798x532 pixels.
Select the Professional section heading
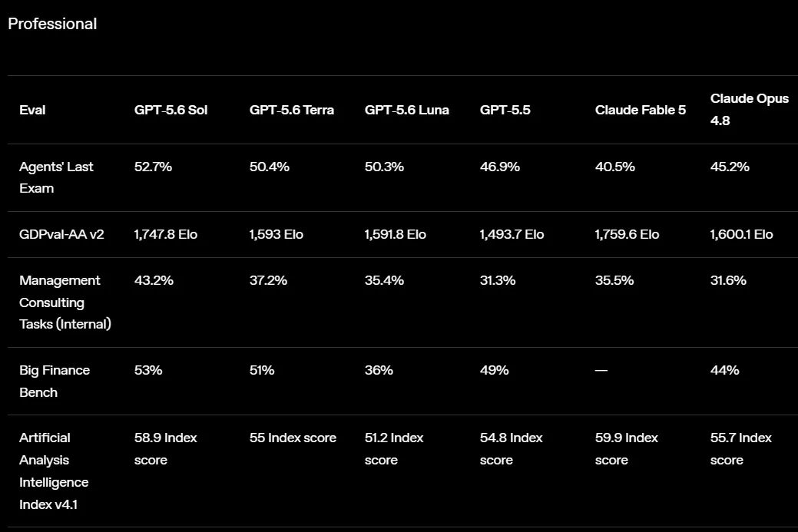[52, 24]
